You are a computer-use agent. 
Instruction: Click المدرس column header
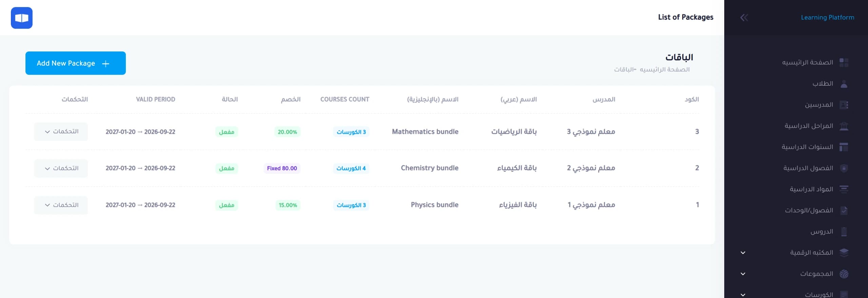pos(604,100)
